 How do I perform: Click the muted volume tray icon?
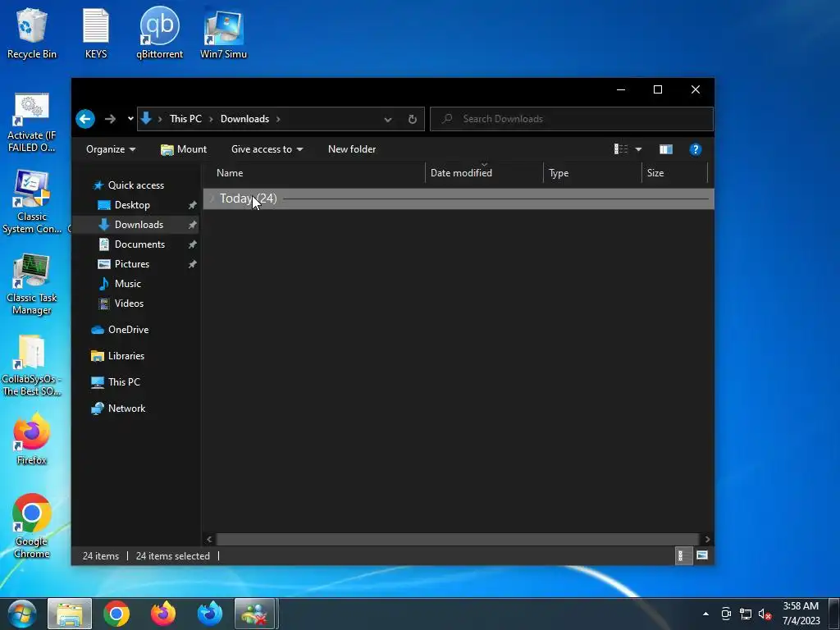pyautogui.click(x=765, y=614)
